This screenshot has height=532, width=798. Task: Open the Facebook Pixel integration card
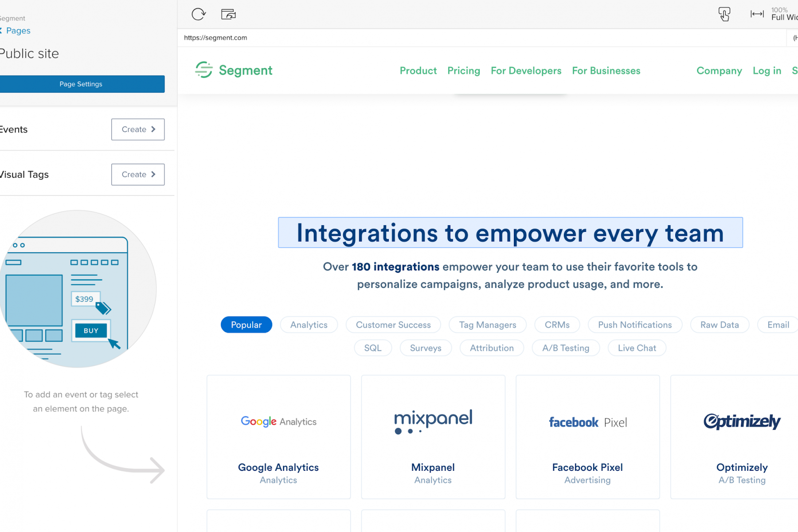tap(587, 437)
